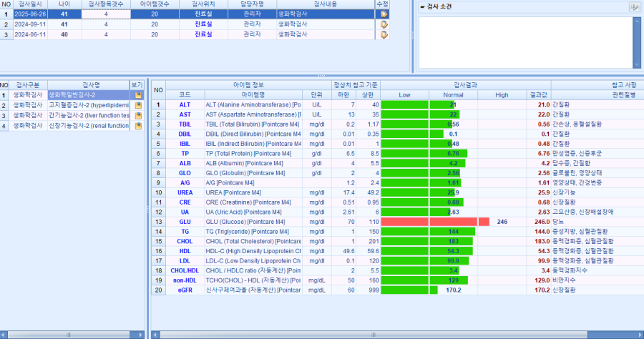Select the GLU code cell in results

click(x=185, y=222)
